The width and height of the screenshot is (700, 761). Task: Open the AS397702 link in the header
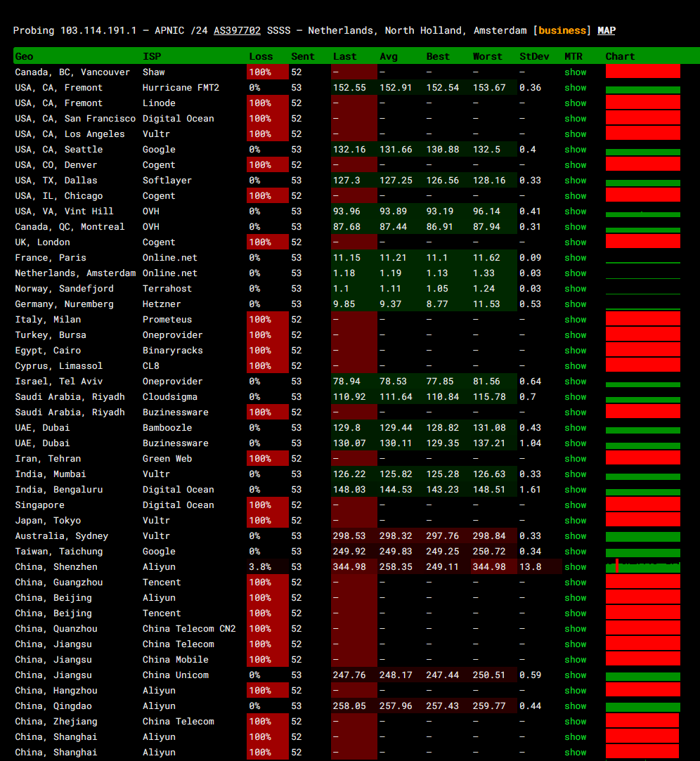[x=237, y=31]
